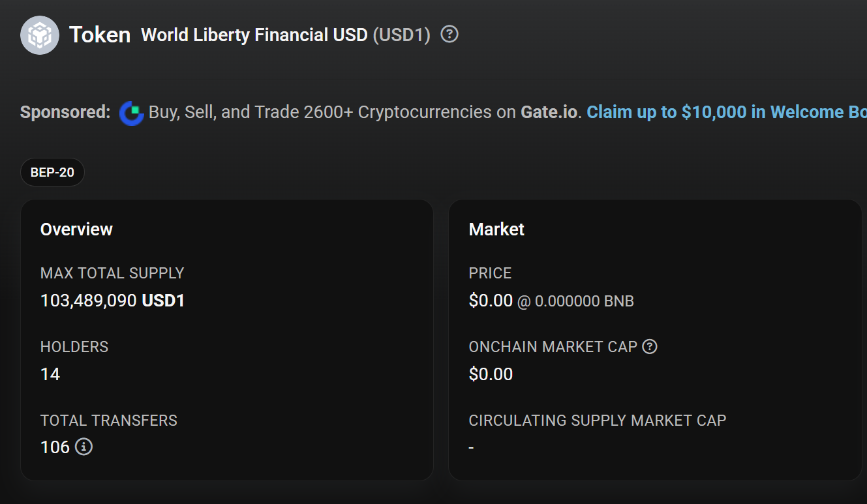Click the Gate.io sponsor logo

pos(130,112)
